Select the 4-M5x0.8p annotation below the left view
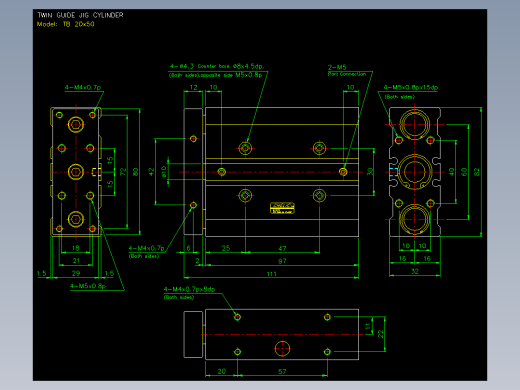Image resolution: width=520 pixels, height=390 pixels. tap(88, 286)
